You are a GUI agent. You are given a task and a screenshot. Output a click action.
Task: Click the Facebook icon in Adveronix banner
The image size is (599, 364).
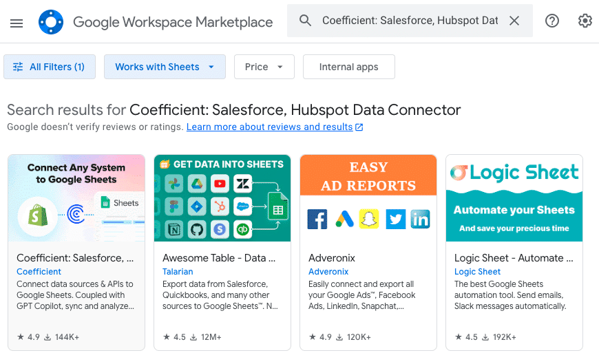[317, 220]
